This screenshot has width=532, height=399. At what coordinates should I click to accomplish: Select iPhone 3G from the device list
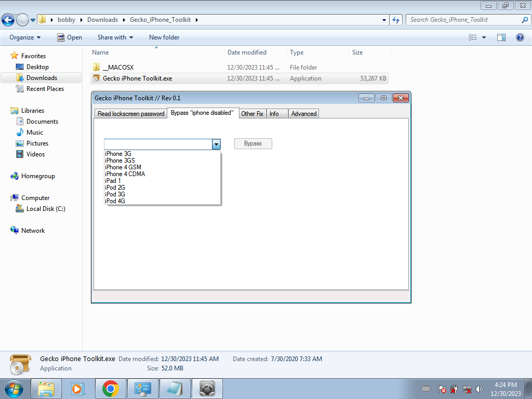click(x=163, y=154)
